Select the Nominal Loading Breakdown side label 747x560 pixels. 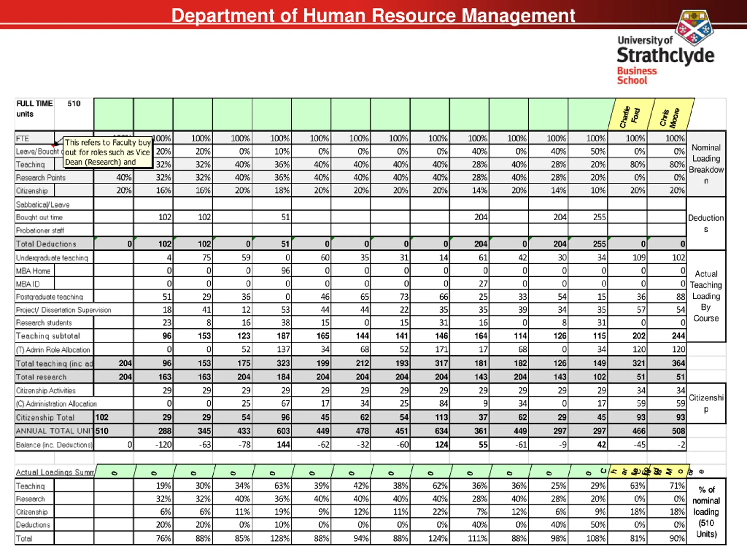706,164
